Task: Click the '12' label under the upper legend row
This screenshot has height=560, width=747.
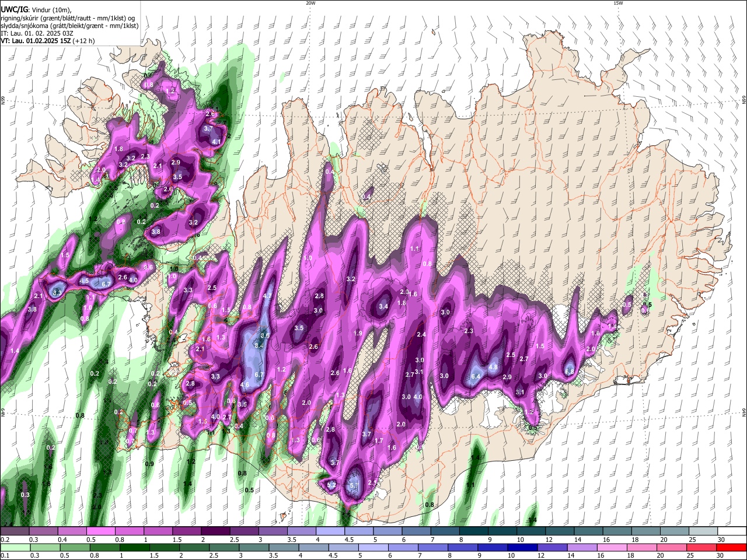Action: coord(549,540)
